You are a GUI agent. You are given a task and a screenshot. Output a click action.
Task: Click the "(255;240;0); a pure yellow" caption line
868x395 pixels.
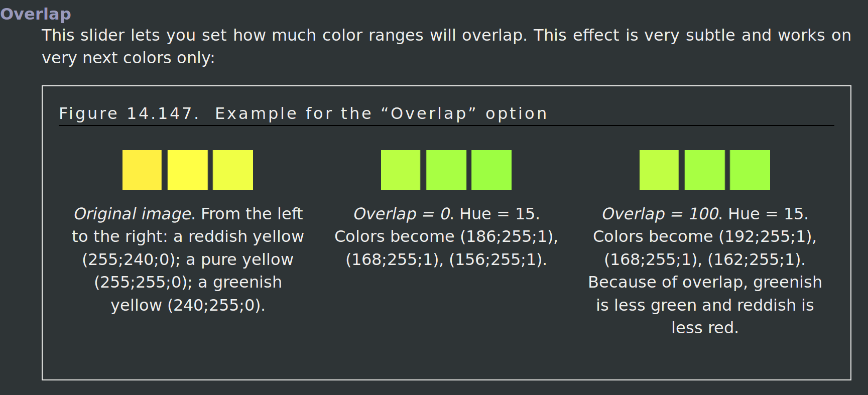click(x=188, y=259)
